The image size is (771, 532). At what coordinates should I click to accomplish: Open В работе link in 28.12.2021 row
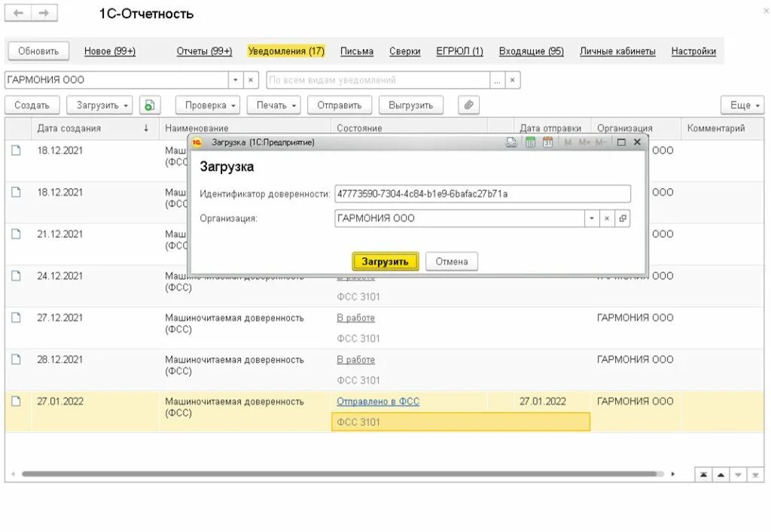pos(355,360)
